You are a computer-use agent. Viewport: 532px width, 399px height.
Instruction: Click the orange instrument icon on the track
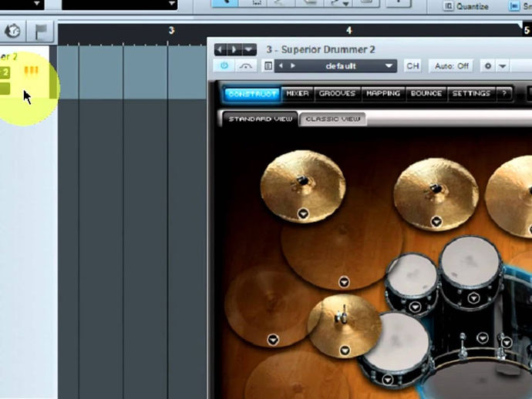pos(31,71)
